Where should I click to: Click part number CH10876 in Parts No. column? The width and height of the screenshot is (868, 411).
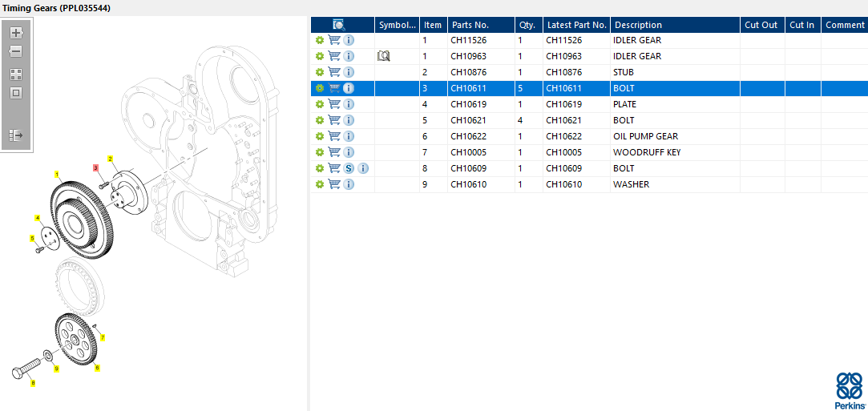tap(468, 72)
